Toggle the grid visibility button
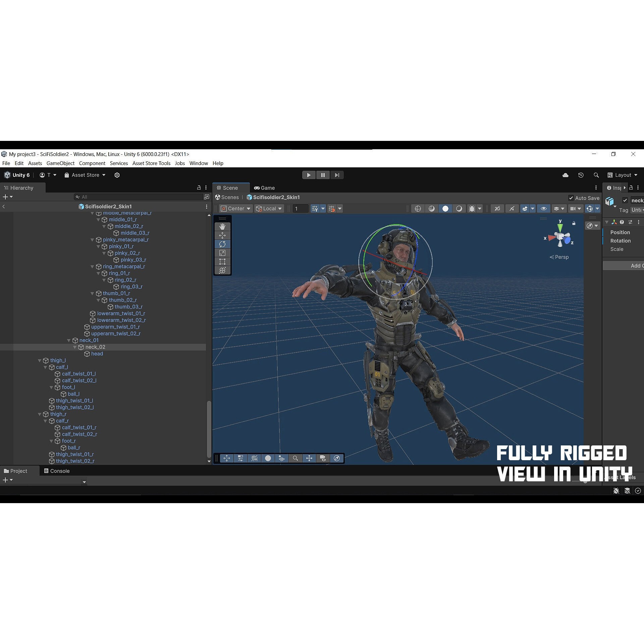This screenshot has width=644, height=644. coord(315,209)
